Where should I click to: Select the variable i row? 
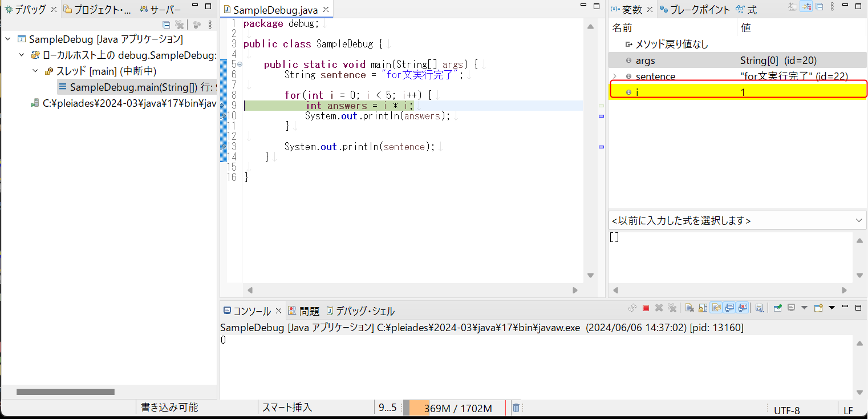point(737,92)
